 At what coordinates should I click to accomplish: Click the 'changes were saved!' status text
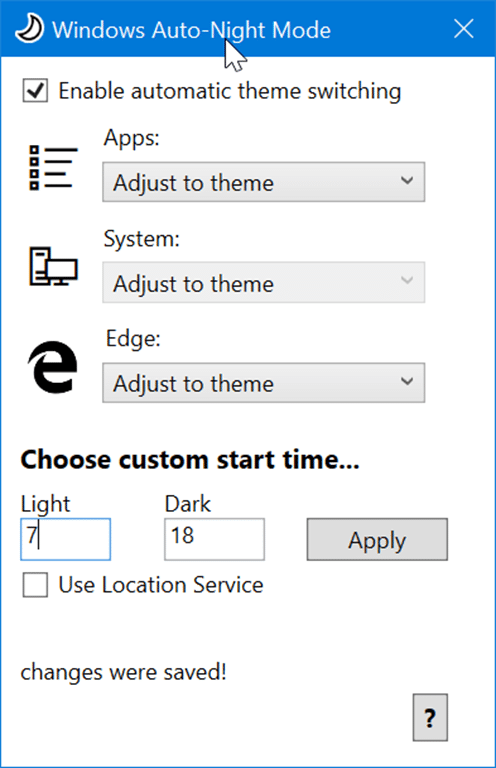click(x=123, y=672)
